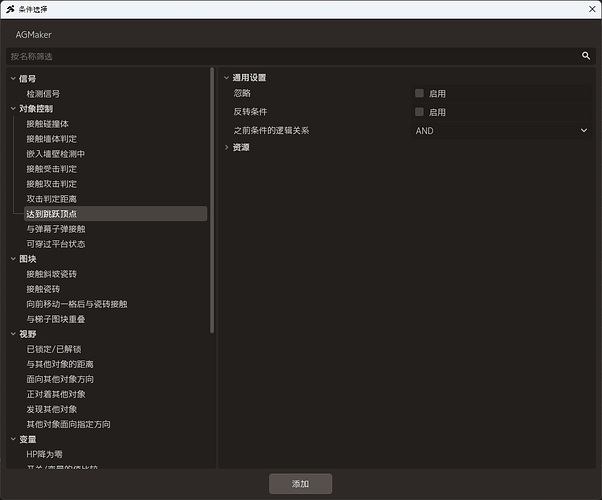Select 攻击判定距离 condition
Image resolution: width=602 pixels, height=500 pixels.
coord(51,199)
